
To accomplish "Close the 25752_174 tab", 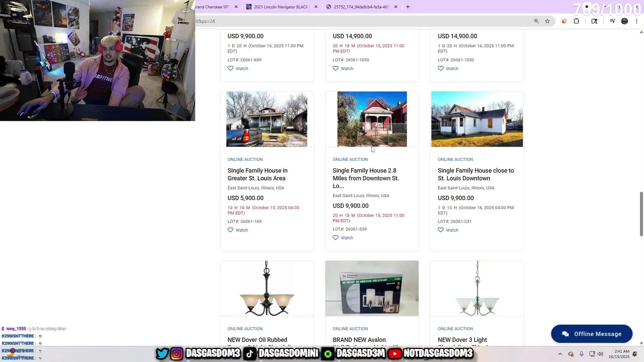I will (x=395, y=7).
